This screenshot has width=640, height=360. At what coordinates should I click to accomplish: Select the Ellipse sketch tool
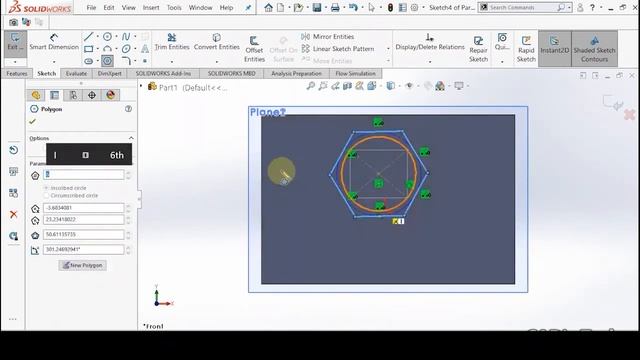point(126,49)
